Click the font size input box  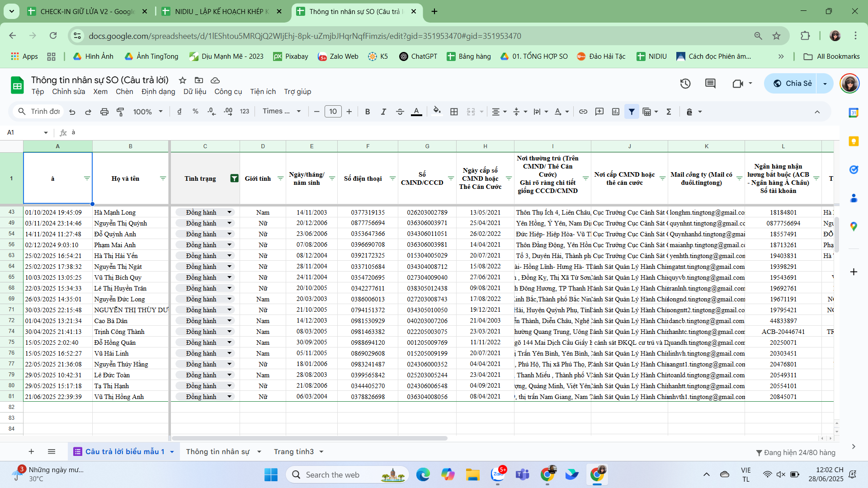(x=333, y=112)
